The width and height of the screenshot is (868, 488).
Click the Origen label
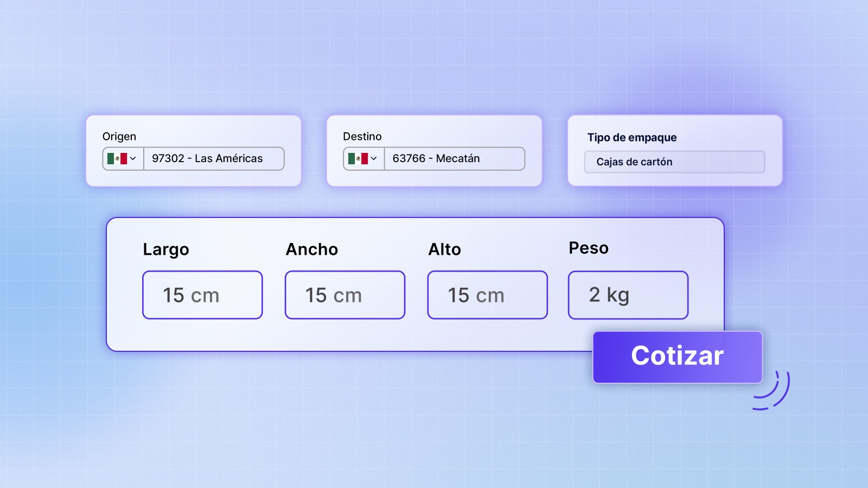pyautogui.click(x=119, y=137)
